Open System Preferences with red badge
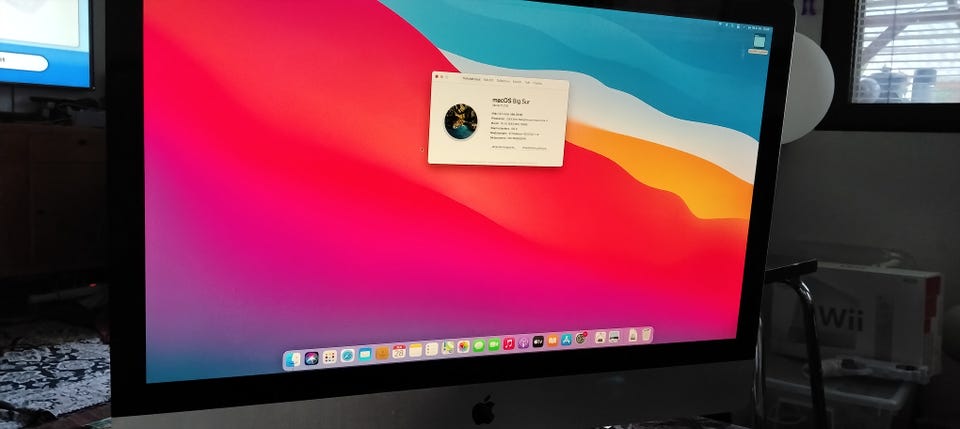This screenshot has height=429, width=960. pyautogui.click(x=580, y=338)
